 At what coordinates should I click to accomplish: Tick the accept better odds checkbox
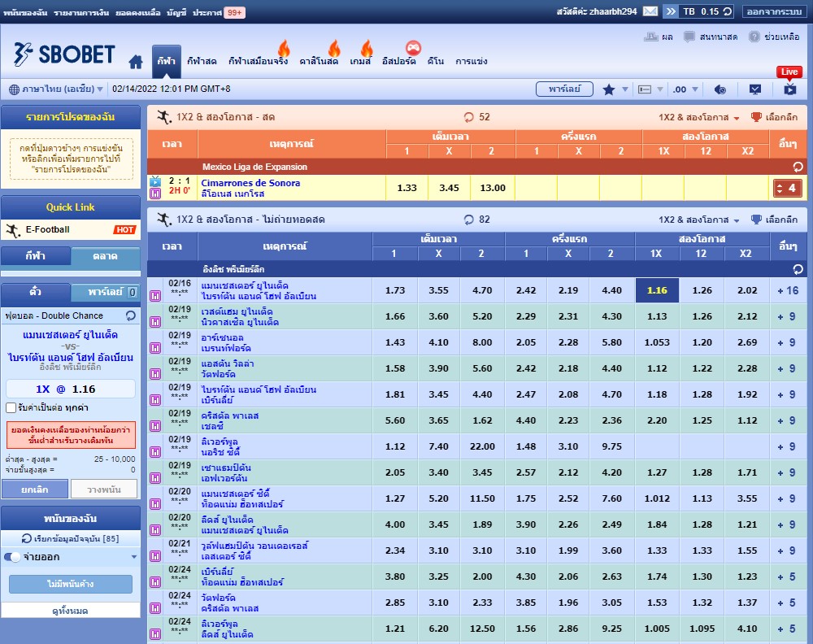coord(11,407)
